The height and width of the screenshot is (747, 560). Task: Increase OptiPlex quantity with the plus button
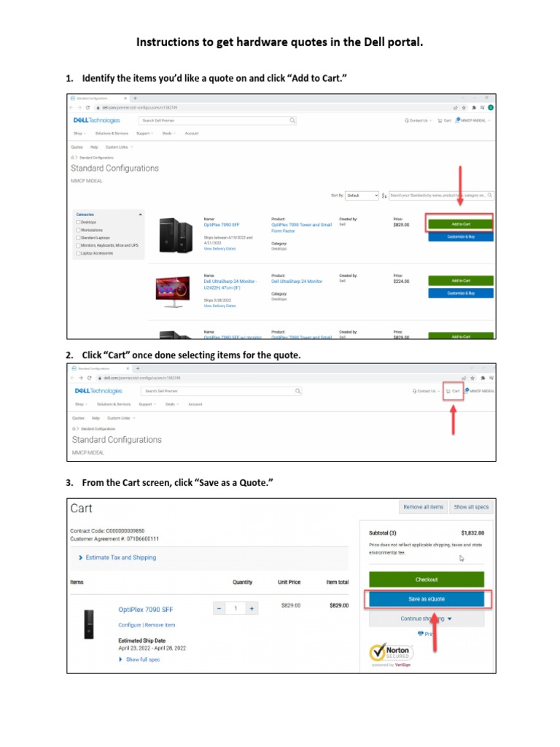pyautogui.click(x=252, y=608)
